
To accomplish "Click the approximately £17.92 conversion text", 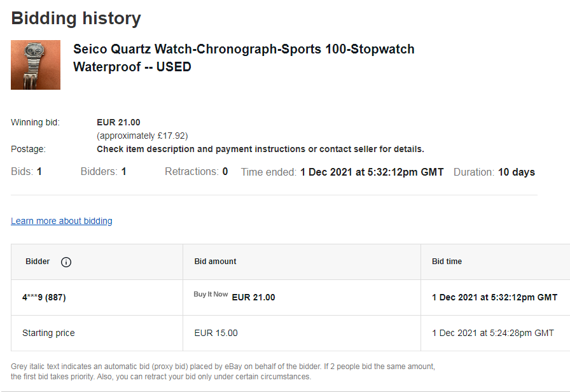I will coord(142,136).
